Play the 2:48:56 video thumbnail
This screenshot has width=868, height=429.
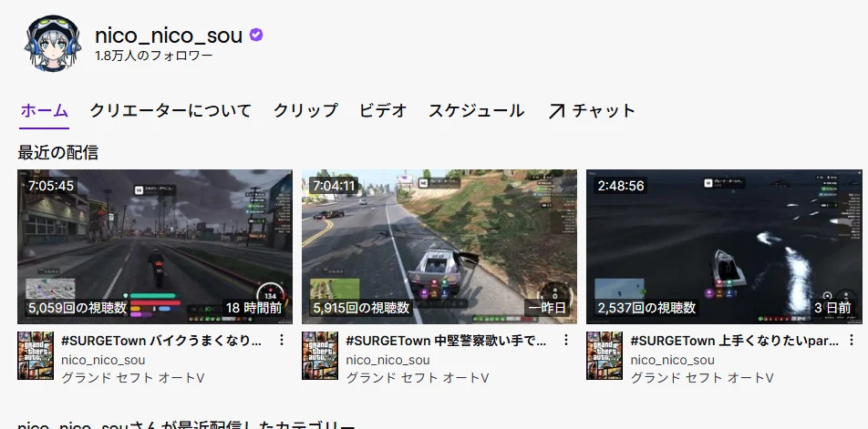coord(724,247)
